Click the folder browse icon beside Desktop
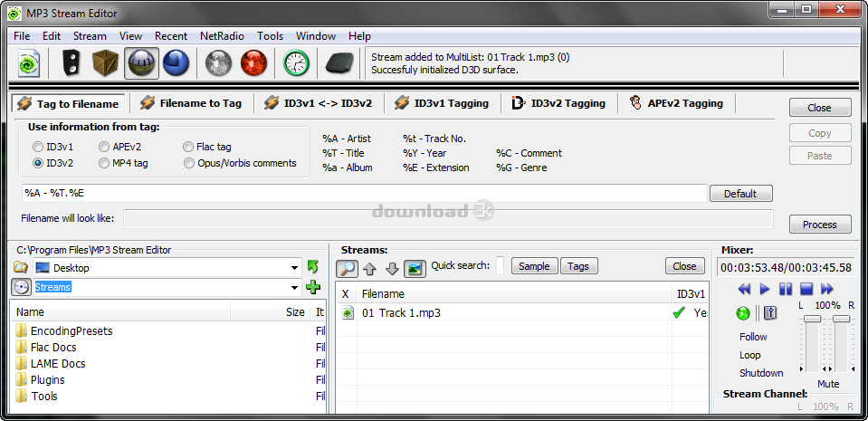 [x=21, y=268]
